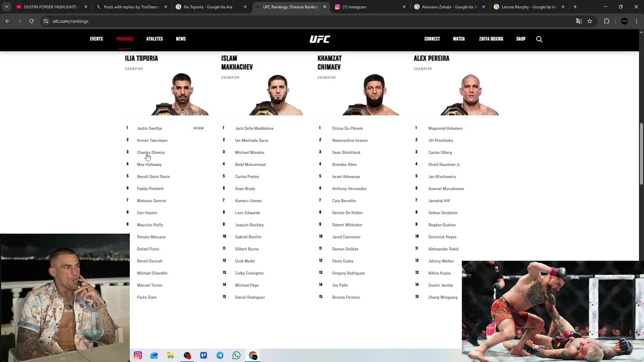Open Israel Adesanya's athlete link
This screenshot has width=644, height=362.
pos(346,176)
